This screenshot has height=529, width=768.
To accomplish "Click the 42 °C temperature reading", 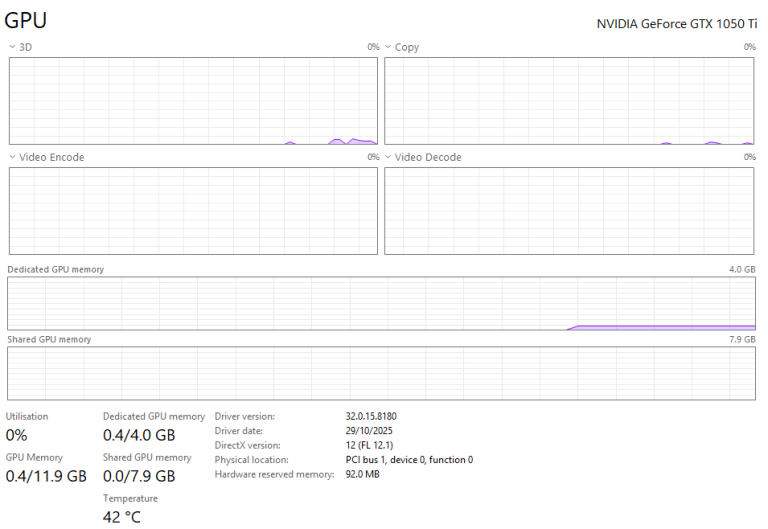I will [122, 517].
